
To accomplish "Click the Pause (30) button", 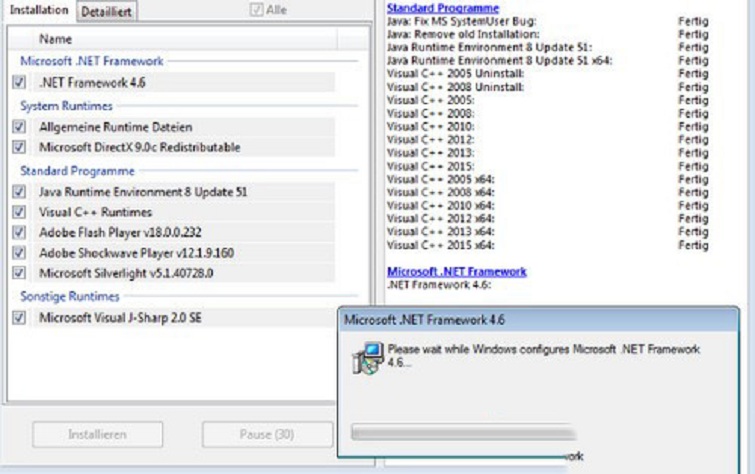I will pos(267,435).
